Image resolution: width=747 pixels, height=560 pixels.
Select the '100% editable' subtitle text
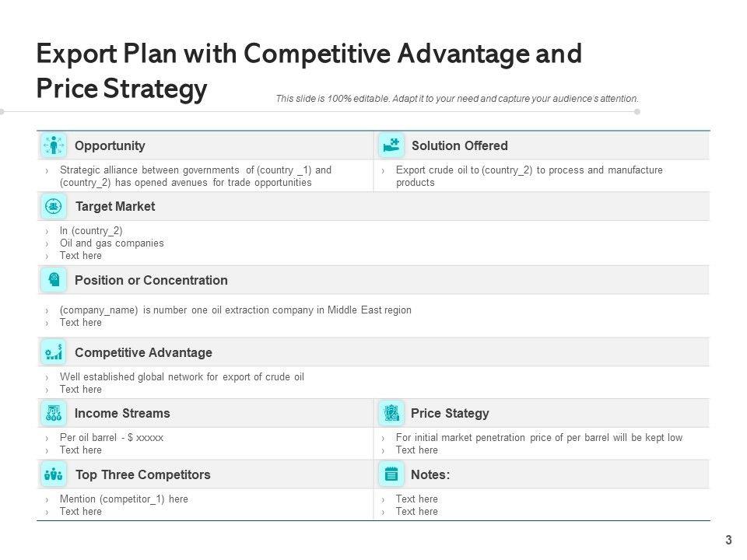point(457,99)
